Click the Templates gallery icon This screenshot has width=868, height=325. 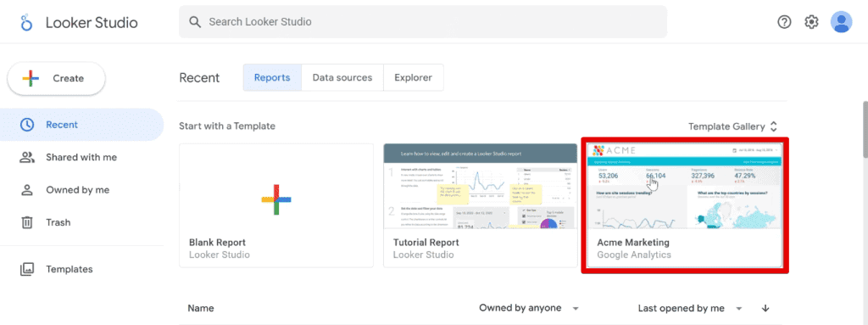coord(26,269)
